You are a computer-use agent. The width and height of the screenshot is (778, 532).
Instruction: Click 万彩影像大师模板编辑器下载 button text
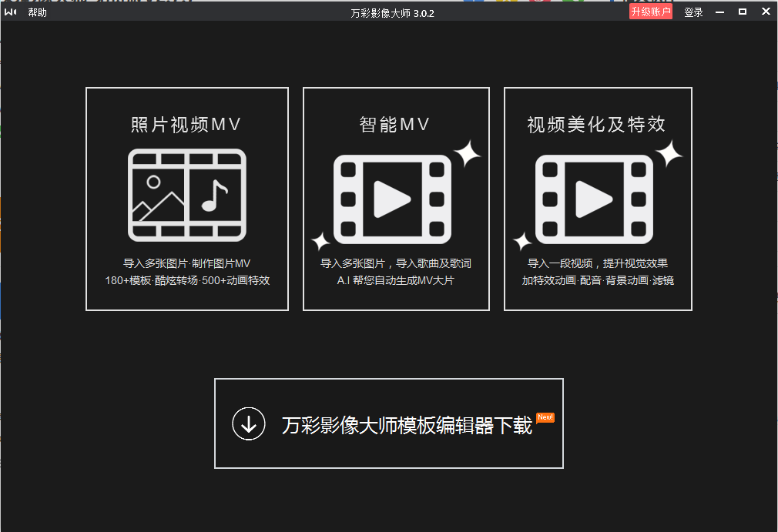[407, 425]
